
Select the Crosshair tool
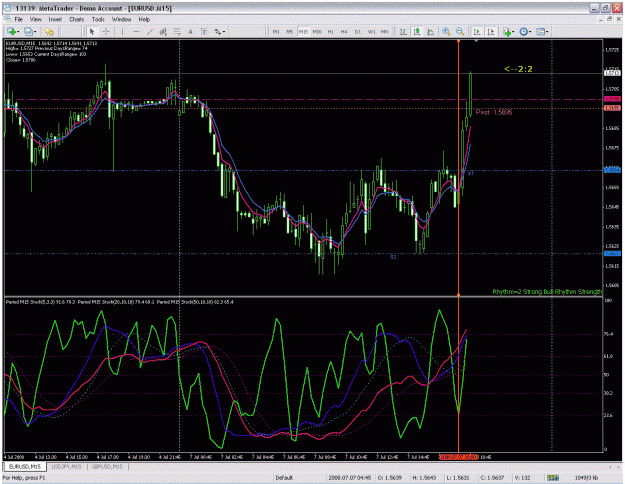106,31
